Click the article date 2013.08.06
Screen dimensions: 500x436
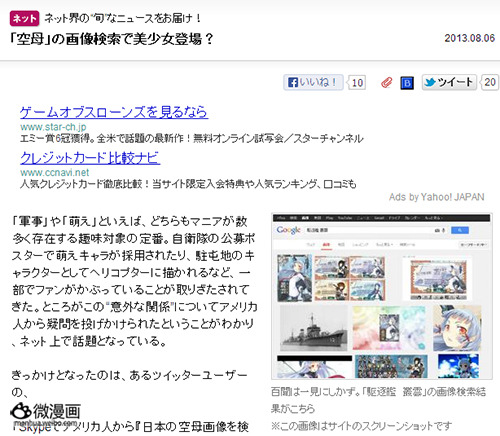click(x=469, y=38)
